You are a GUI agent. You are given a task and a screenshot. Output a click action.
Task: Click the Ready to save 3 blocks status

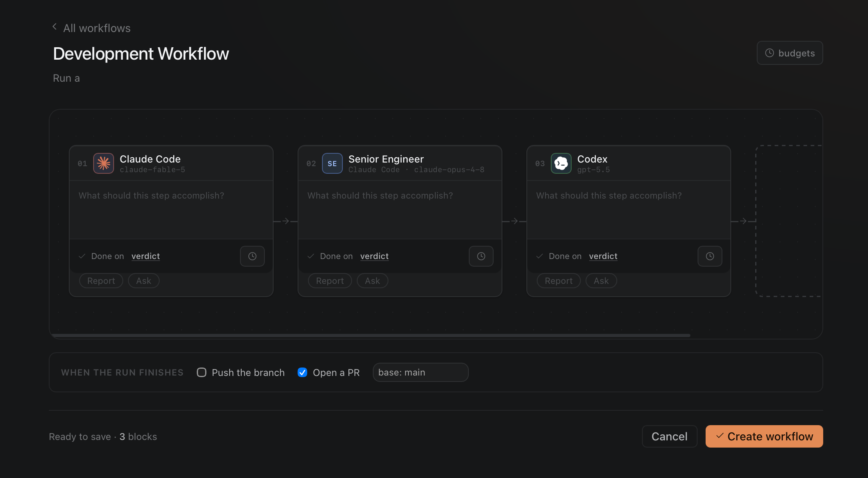103,437
